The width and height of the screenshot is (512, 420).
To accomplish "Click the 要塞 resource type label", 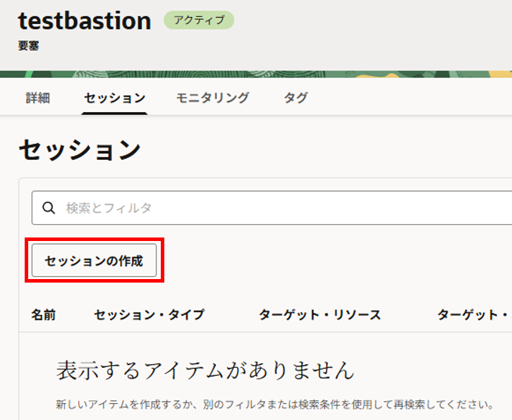I will [x=28, y=46].
